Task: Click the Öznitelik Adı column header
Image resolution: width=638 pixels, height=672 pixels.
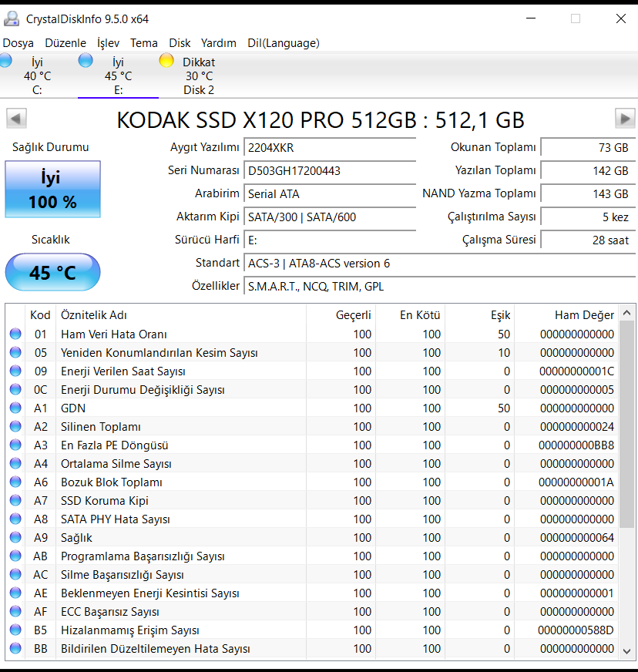Action: click(181, 315)
